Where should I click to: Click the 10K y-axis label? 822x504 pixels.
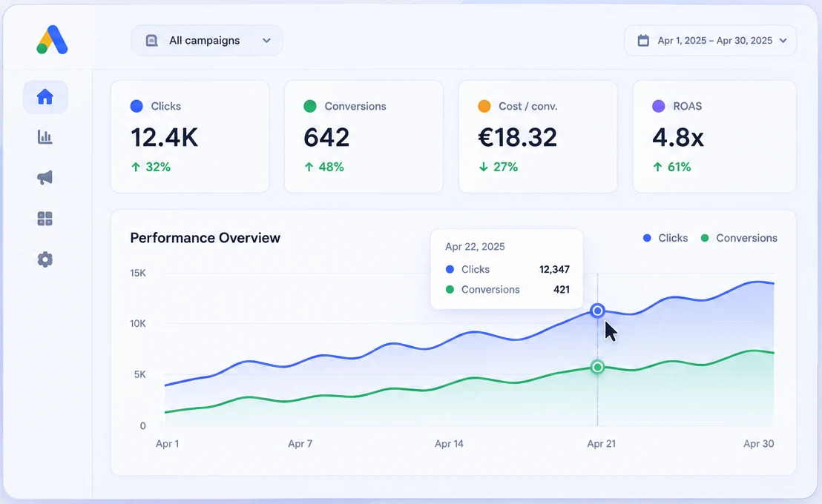(x=138, y=324)
